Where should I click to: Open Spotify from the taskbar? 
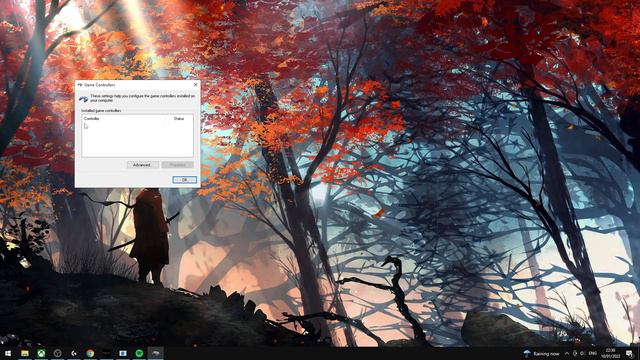point(139,353)
